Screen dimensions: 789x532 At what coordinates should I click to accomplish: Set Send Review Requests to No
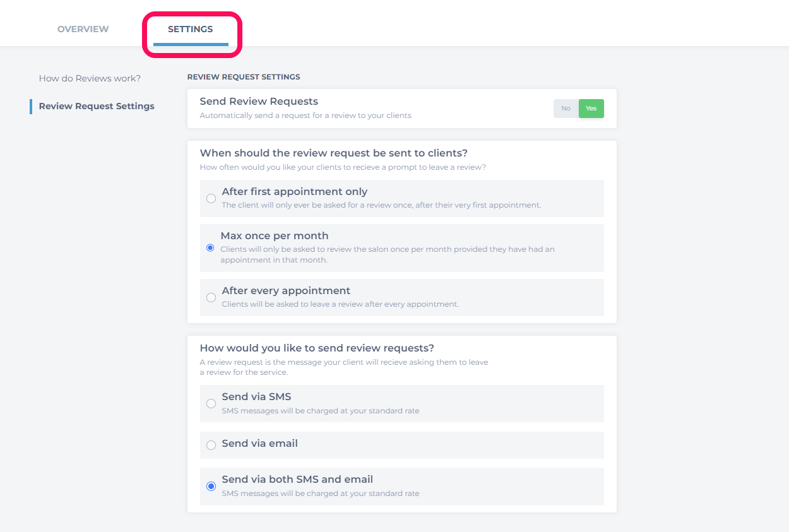click(566, 109)
